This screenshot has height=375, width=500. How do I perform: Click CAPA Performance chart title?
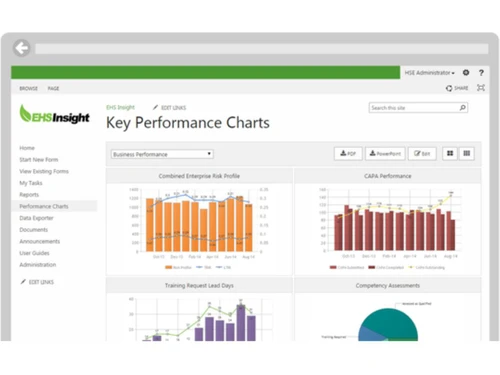[x=387, y=176]
